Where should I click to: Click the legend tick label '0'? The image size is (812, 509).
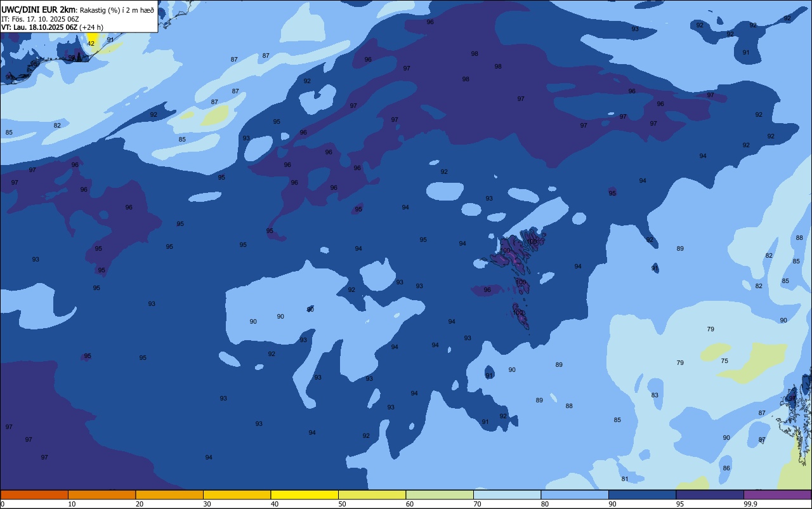tap(3, 504)
